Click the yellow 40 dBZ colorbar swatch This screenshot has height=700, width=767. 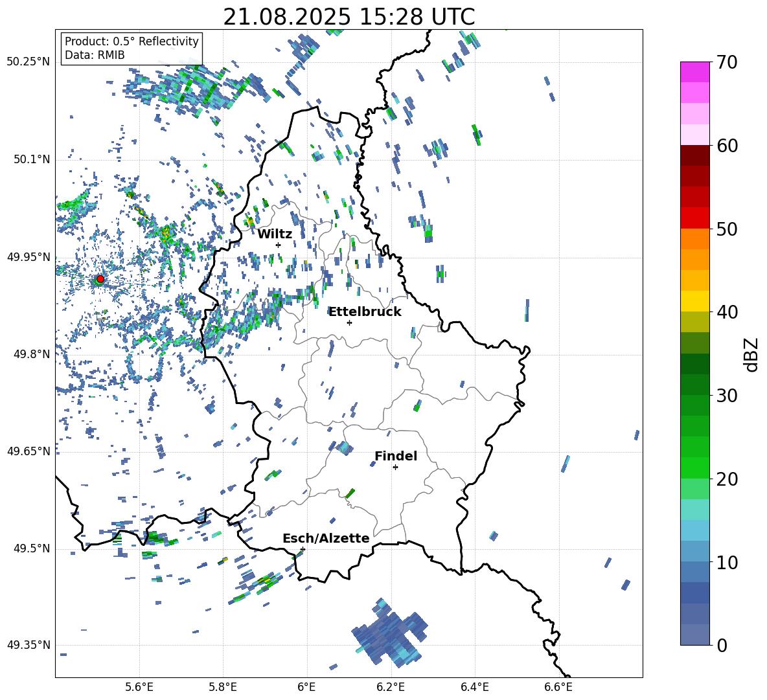tap(694, 301)
